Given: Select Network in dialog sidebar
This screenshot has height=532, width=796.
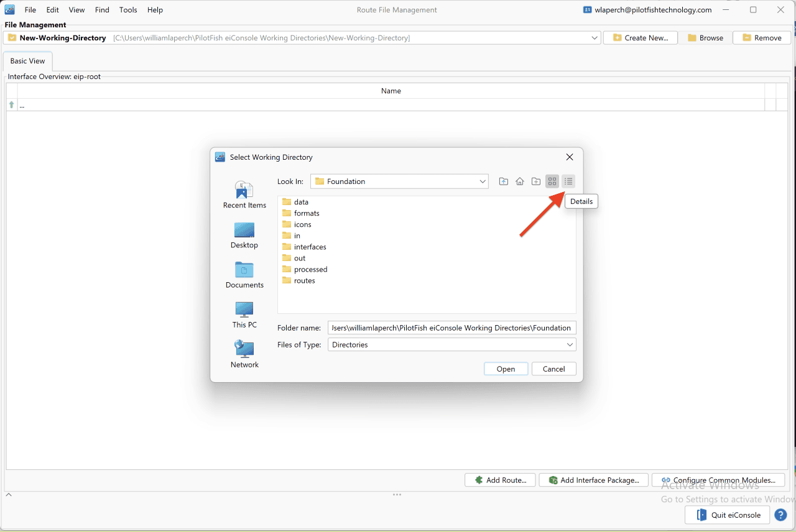Looking at the screenshot, I should point(244,355).
